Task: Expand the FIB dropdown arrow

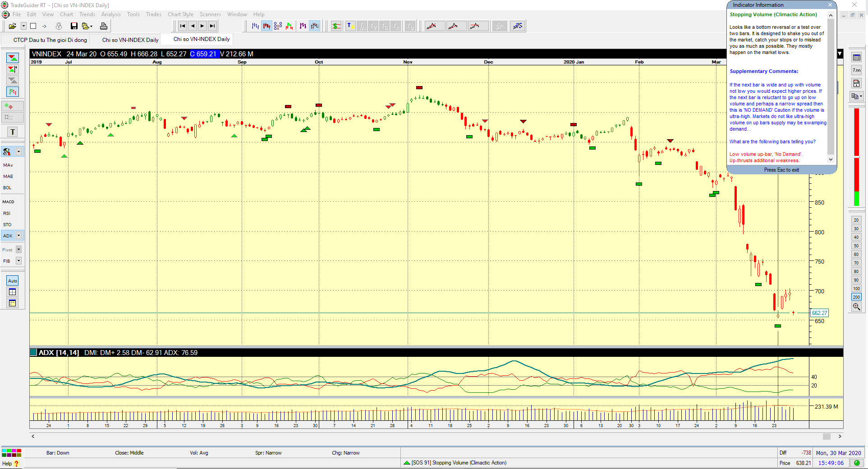Action: tap(18, 261)
